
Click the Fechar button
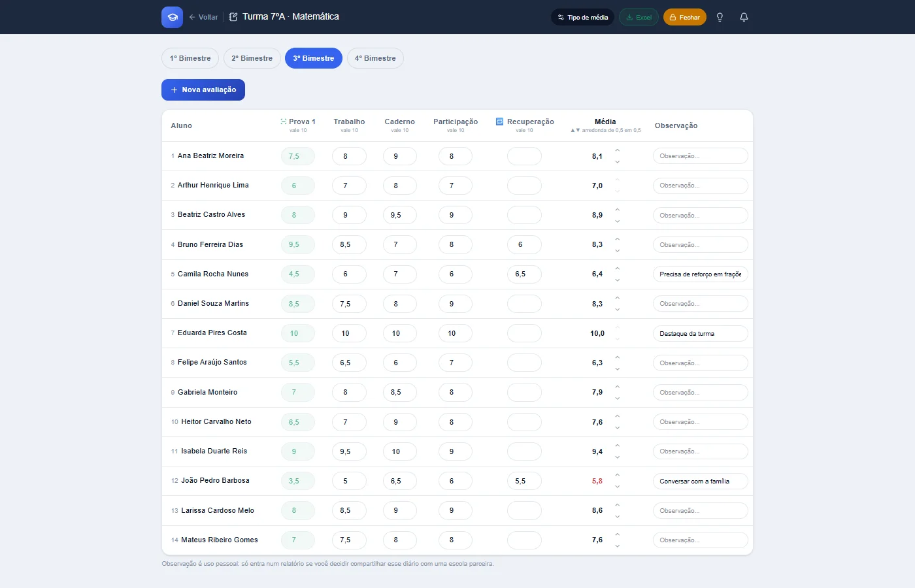[x=685, y=17]
